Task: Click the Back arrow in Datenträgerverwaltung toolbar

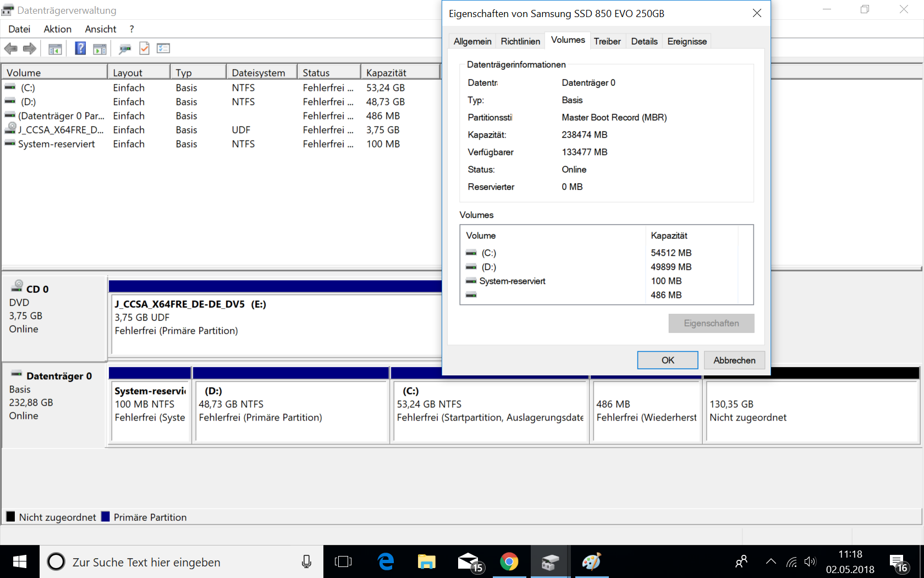Action: pyautogui.click(x=11, y=48)
